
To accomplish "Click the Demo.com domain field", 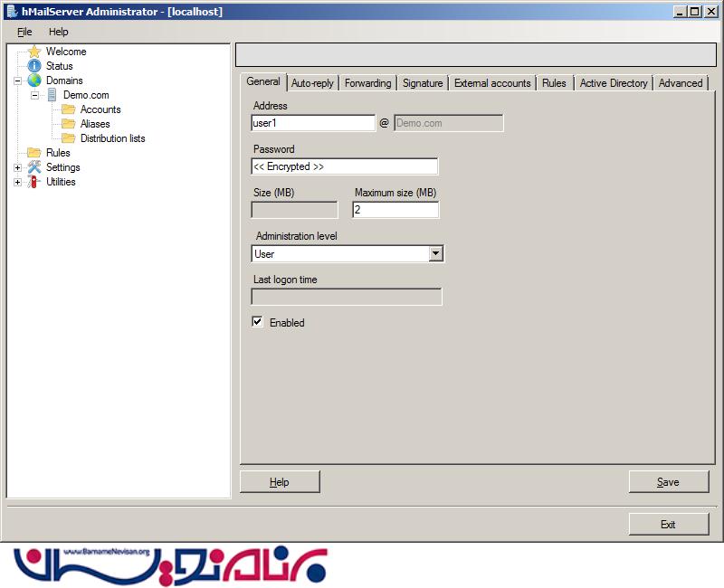I will (x=448, y=123).
